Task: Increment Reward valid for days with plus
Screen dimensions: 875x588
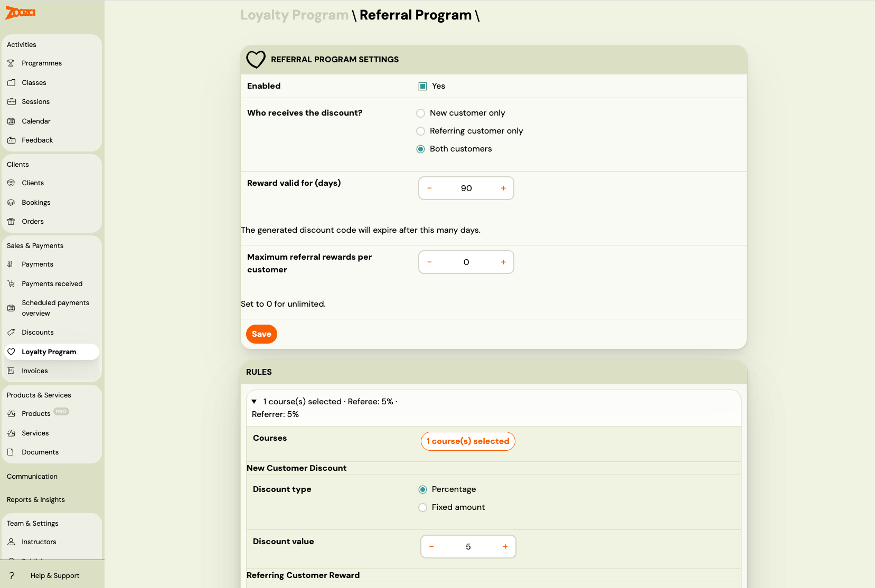Action: coord(503,188)
